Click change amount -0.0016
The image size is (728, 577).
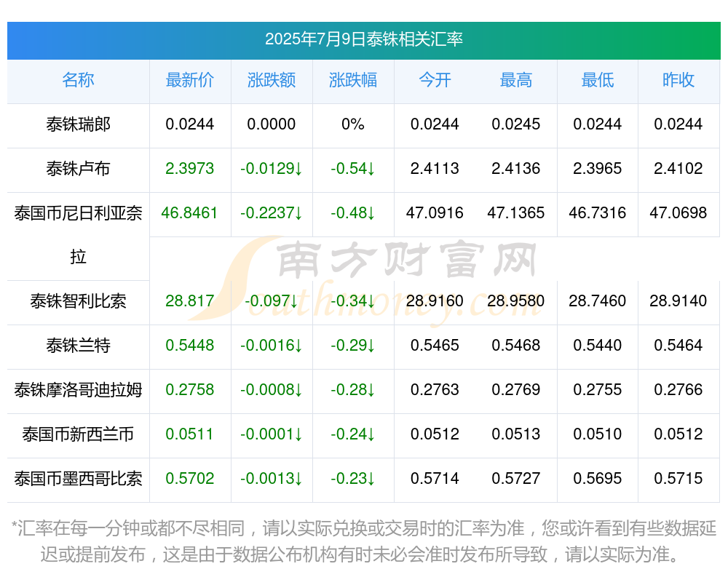[x=271, y=346]
